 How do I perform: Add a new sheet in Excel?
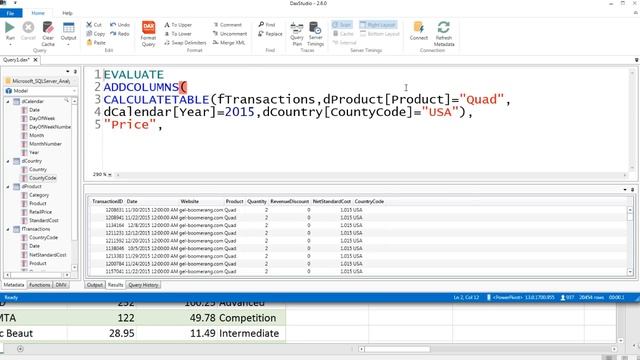tap(20, 349)
